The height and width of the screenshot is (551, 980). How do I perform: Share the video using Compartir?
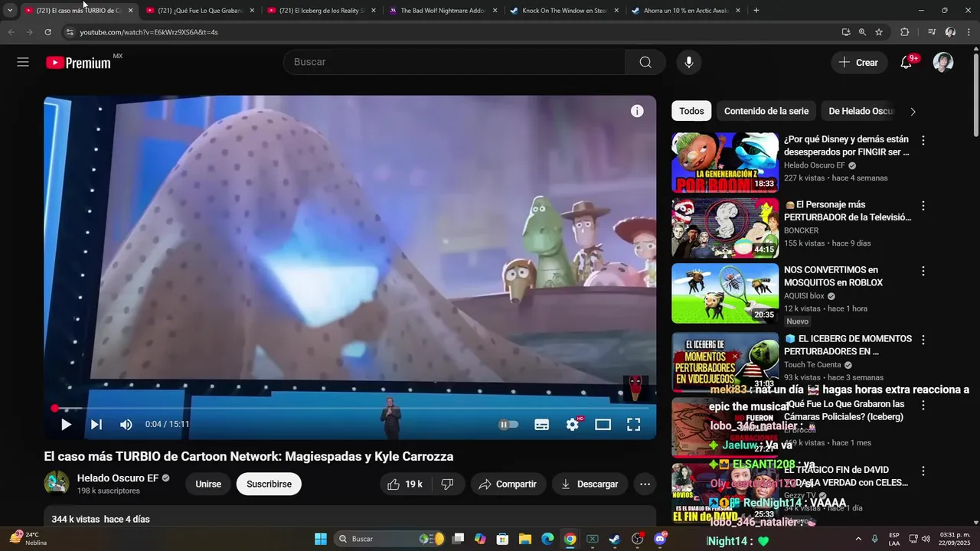[x=508, y=484]
